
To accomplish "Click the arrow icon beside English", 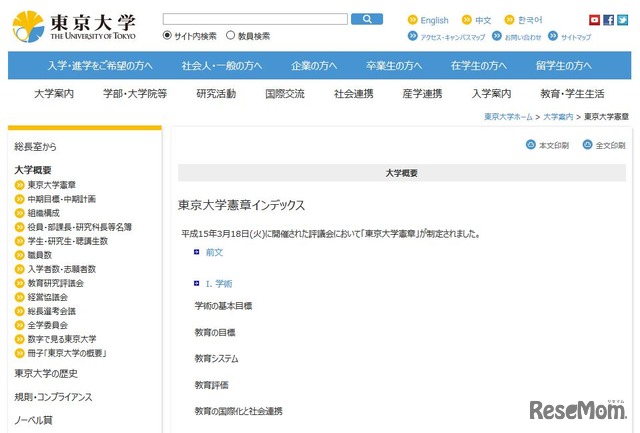I will (x=413, y=20).
